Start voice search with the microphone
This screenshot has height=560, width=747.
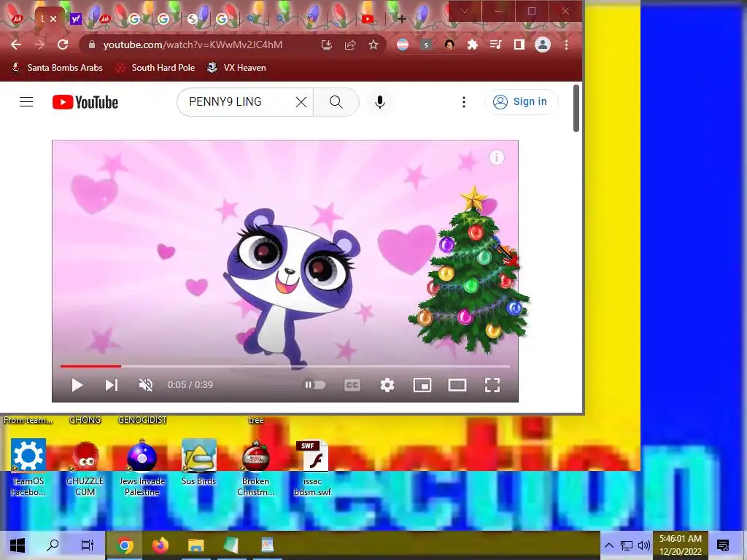(379, 102)
